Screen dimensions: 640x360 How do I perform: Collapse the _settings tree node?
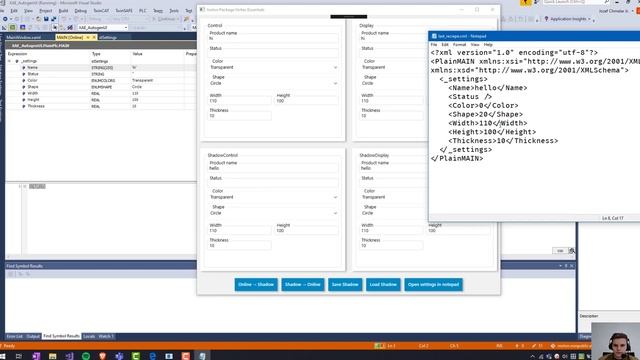9,61
